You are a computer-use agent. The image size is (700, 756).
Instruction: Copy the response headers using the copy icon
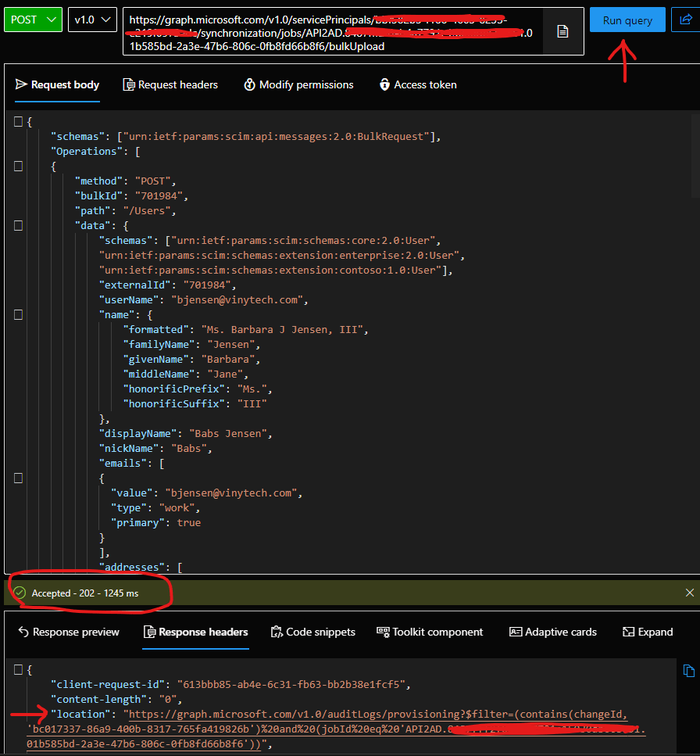688,671
